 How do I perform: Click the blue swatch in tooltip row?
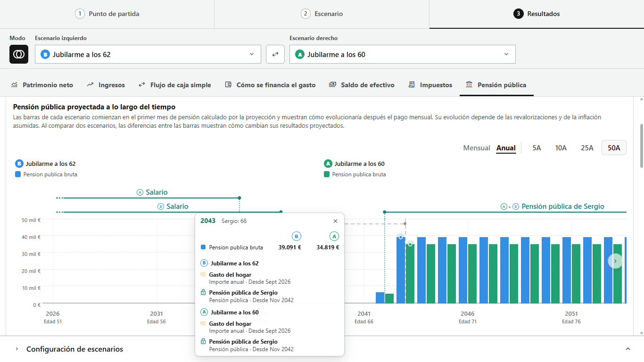[203, 247]
